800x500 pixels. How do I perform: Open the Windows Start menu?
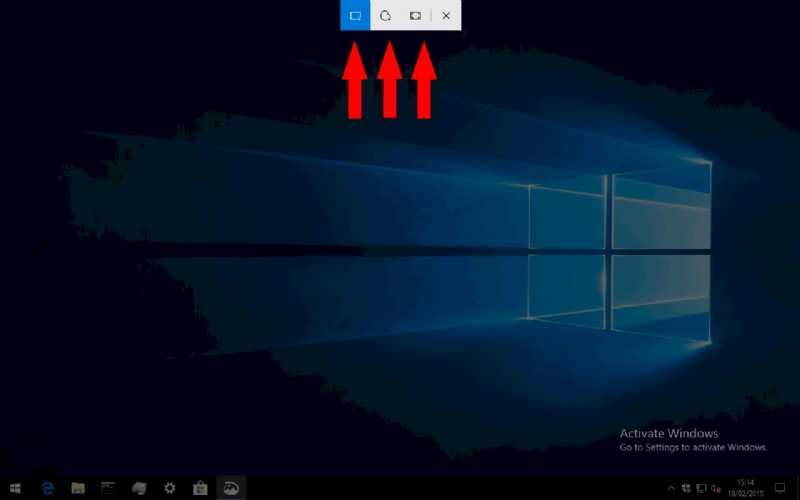click(x=15, y=488)
